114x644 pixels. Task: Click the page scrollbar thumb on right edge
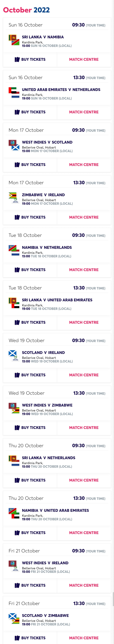pos(113,599)
